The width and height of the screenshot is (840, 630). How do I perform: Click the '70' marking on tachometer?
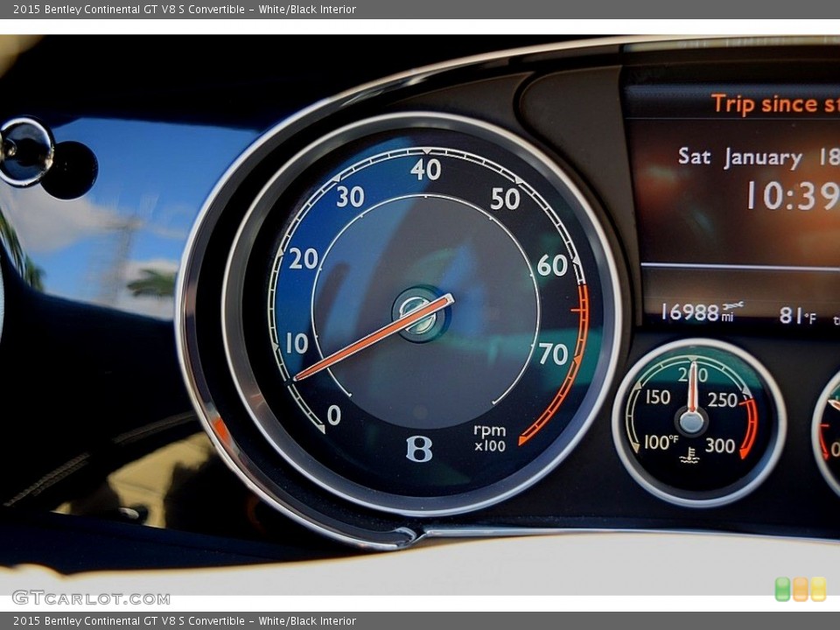coord(553,354)
